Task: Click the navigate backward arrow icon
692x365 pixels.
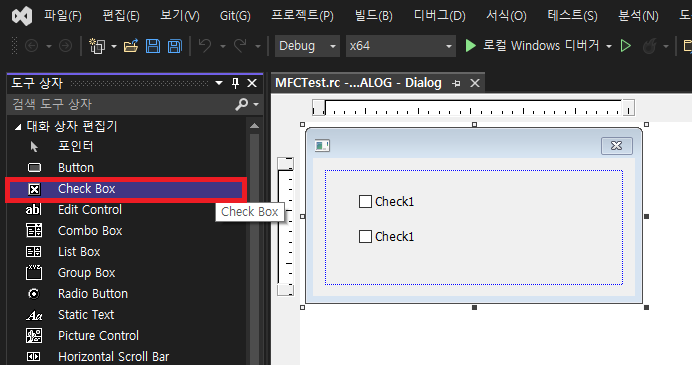Action: click(31, 45)
